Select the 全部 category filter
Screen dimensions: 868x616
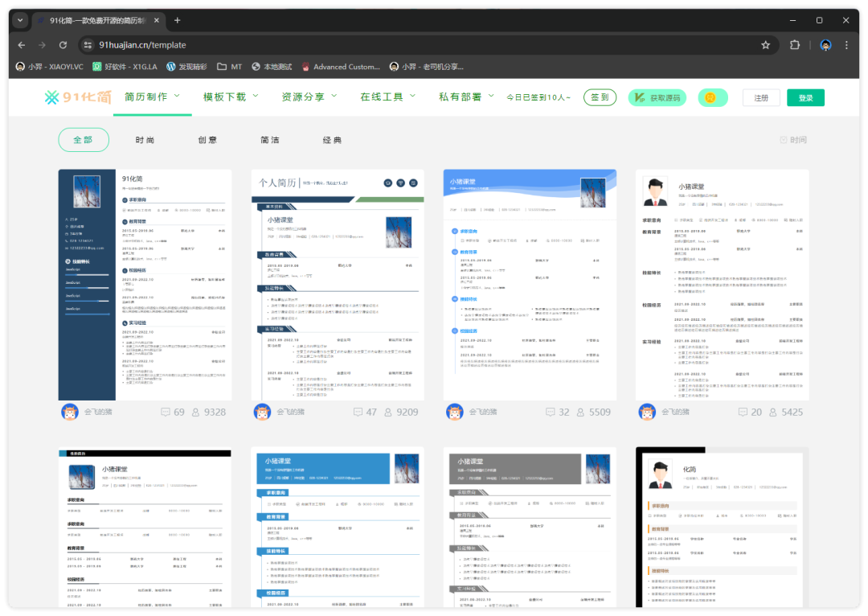[x=84, y=140]
